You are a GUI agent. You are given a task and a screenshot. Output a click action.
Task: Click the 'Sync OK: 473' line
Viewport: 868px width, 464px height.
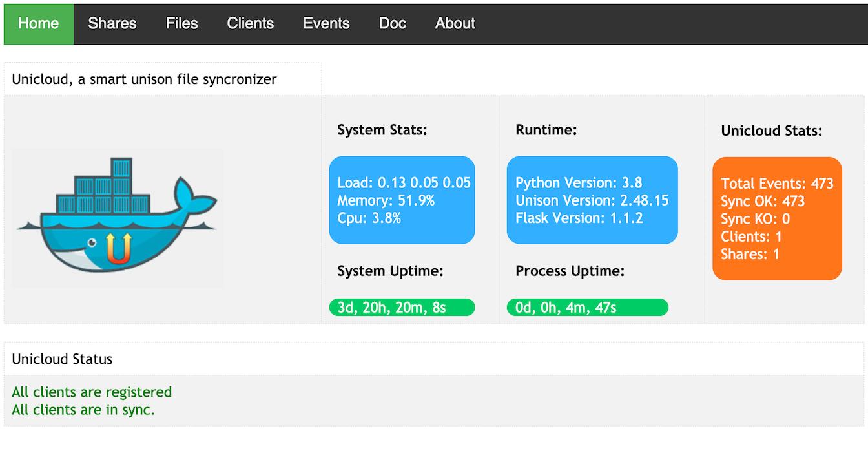point(763,201)
